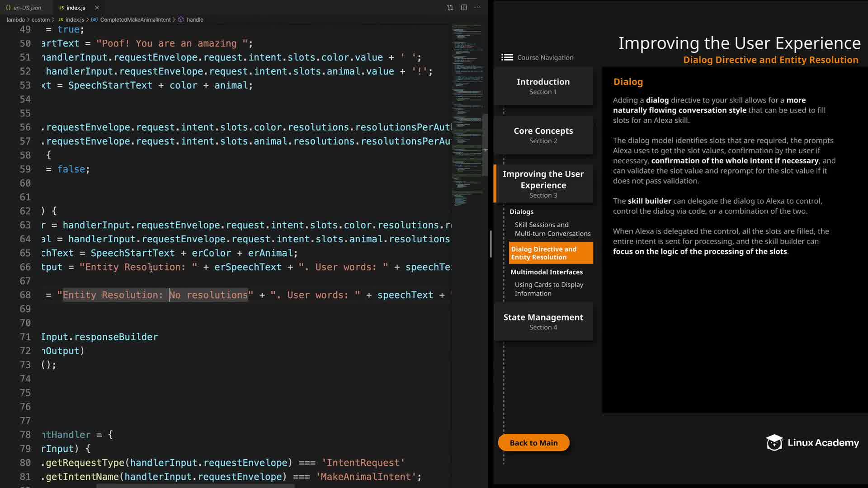Click the code minimap overview
Viewport: 868px width, 488px height.
(467, 113)
